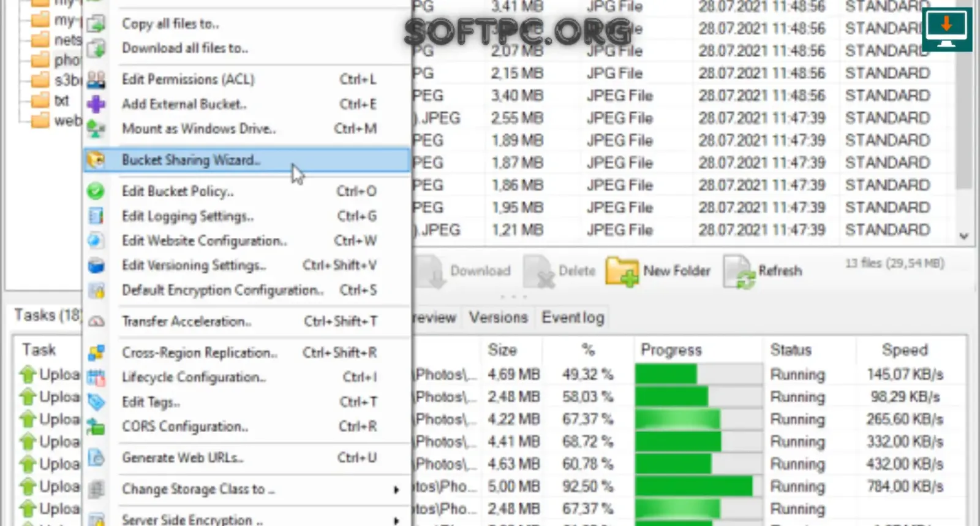Click the file list scrollbar down arrow

(963, 236)
